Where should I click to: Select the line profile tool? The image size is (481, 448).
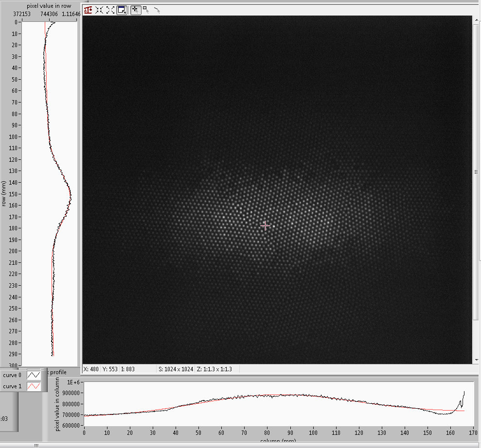[x=157, y=10]
